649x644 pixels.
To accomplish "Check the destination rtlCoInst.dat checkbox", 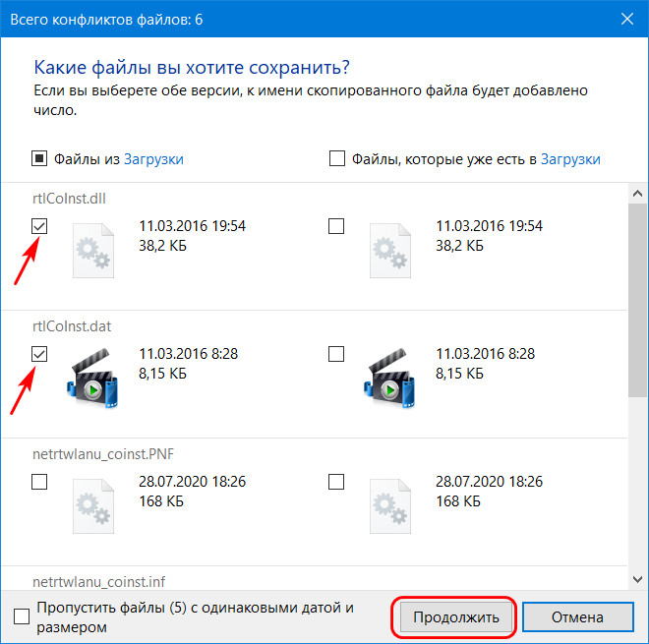I will [x=336, y=354].
